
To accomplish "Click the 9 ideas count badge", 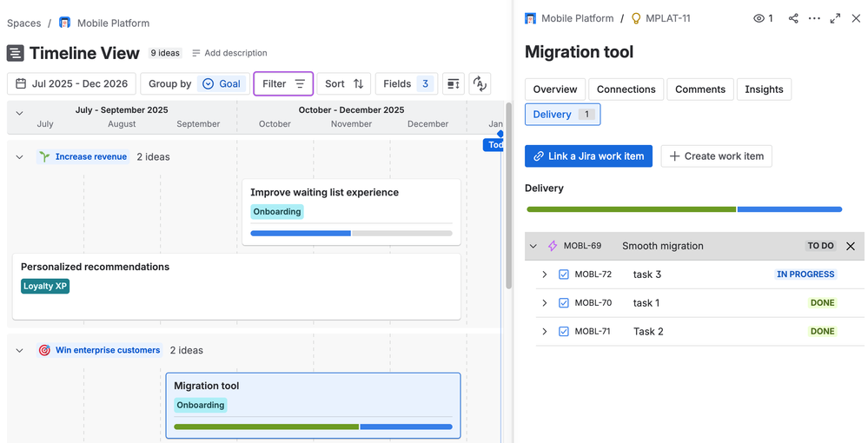I will (x=165, y=53).
